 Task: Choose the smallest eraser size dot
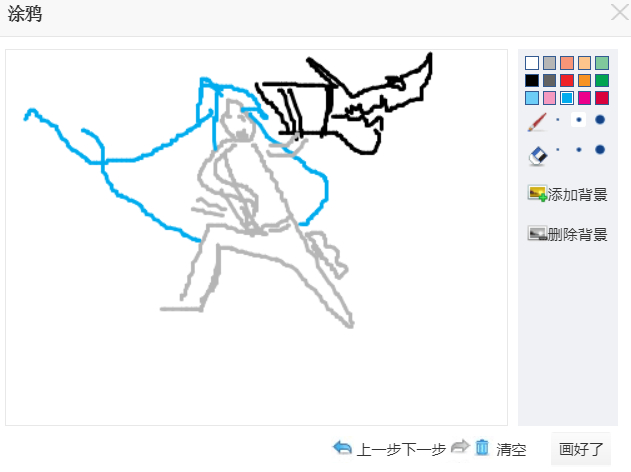coord(558,150)
